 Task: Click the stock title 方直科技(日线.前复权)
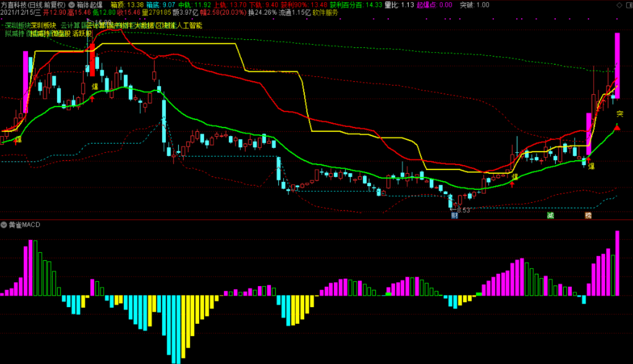coord(33,5)
